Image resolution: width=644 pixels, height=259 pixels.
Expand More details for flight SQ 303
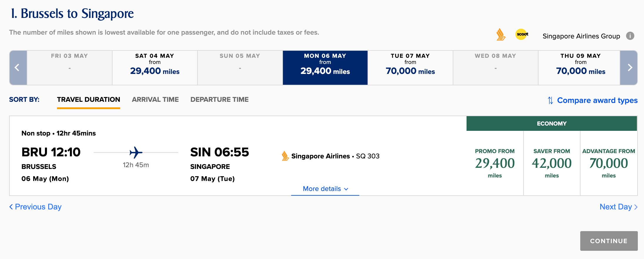[325, 189]
